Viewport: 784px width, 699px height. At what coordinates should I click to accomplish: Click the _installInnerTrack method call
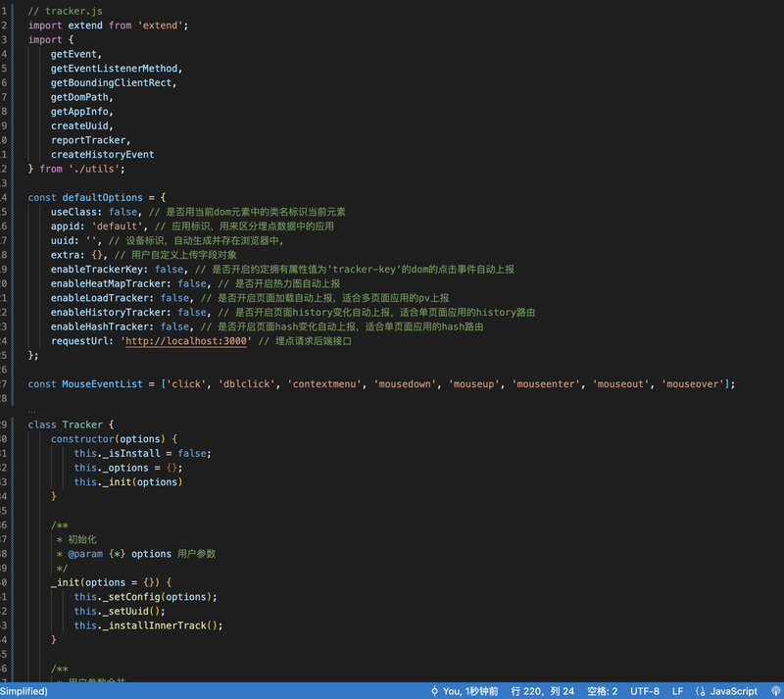click(155, 625)
